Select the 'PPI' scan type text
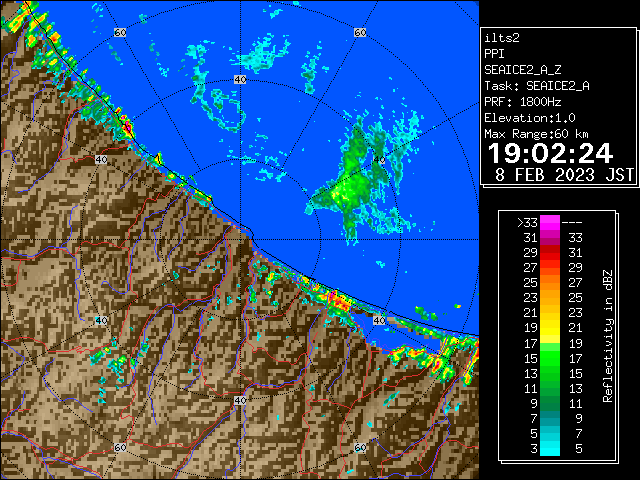 tap(494, 54)
